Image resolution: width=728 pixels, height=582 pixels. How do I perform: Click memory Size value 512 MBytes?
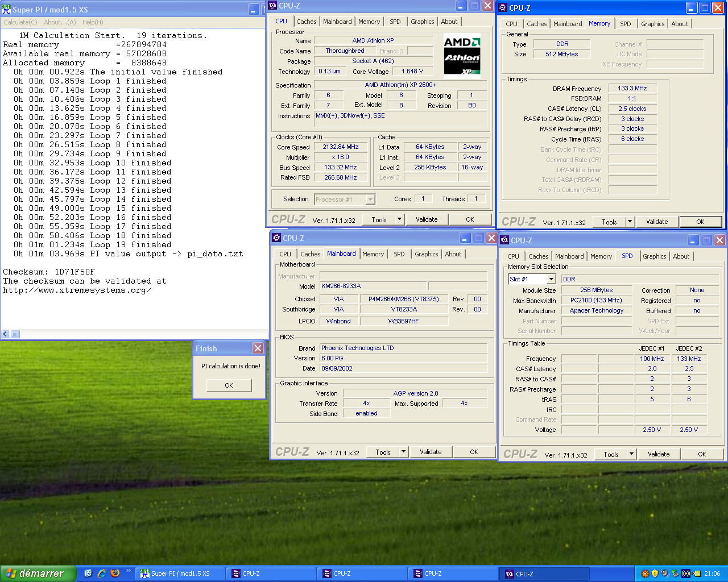(x=562, y=54)
